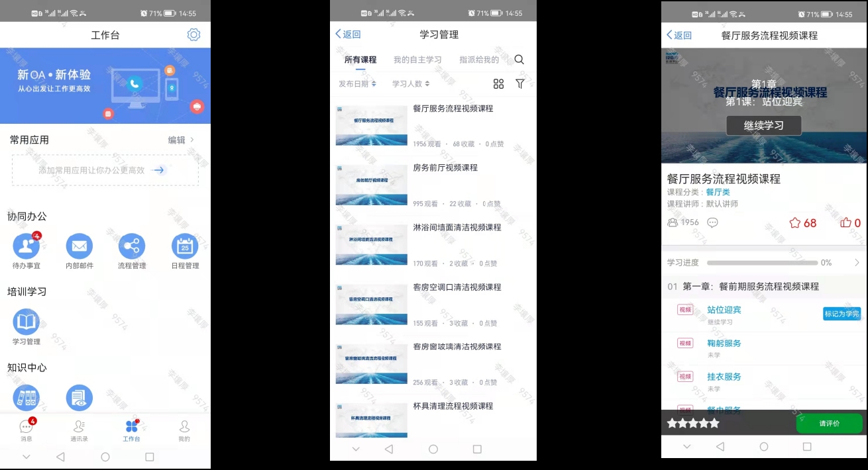The width and height of the screenshot is (868, 470).
Task: Switch to the 指派给我的 tab
Action: point(479,60)
